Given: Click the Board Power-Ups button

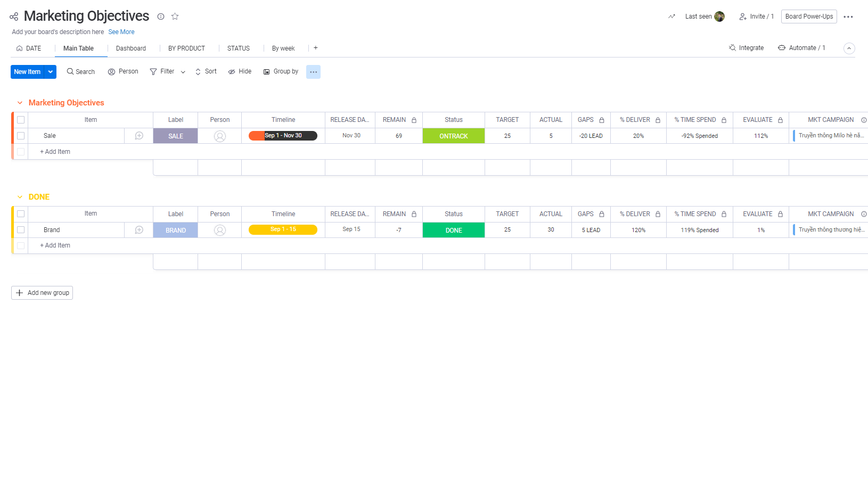Looking at the screenshot, I should coord(808,16).
